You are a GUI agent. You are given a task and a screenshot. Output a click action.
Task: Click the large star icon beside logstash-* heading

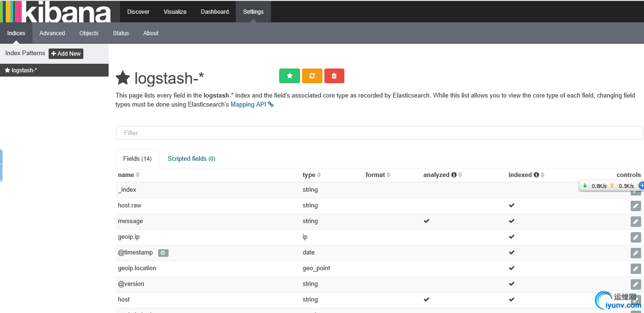(x=123, y=78)
